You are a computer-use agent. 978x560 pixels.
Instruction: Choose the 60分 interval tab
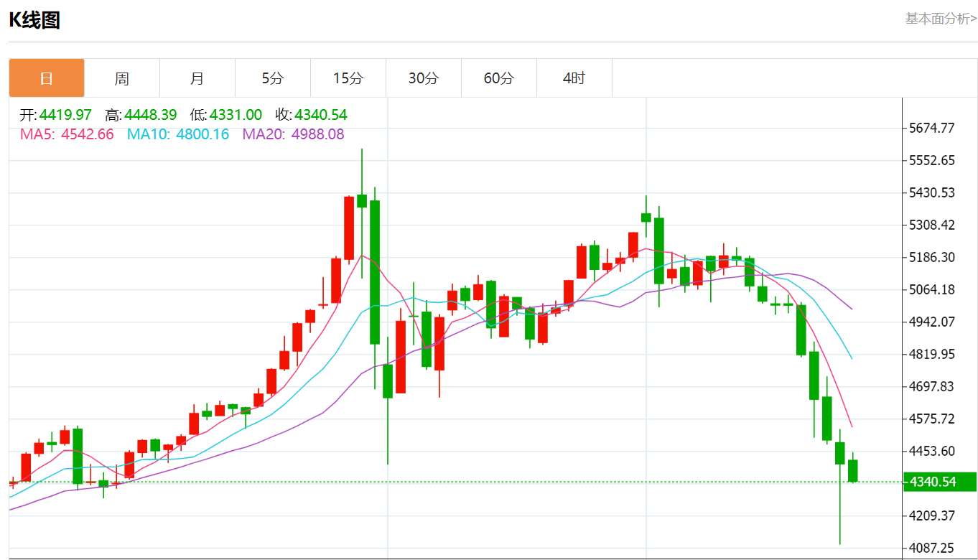499,78
